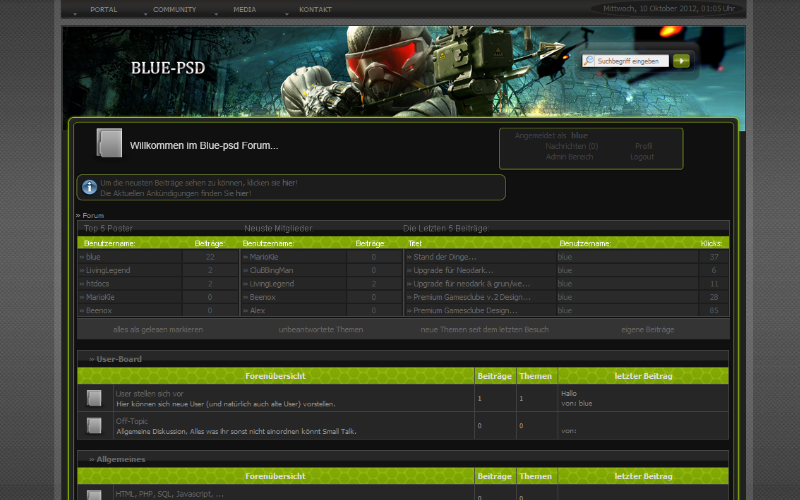Open top poster 'LivingLegend' in Top 5

[x=108, y=270]
